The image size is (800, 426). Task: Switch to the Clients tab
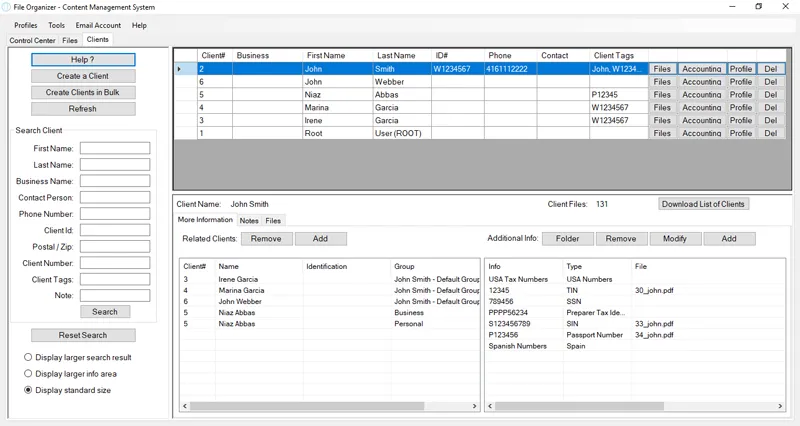(x=97, y=39)
